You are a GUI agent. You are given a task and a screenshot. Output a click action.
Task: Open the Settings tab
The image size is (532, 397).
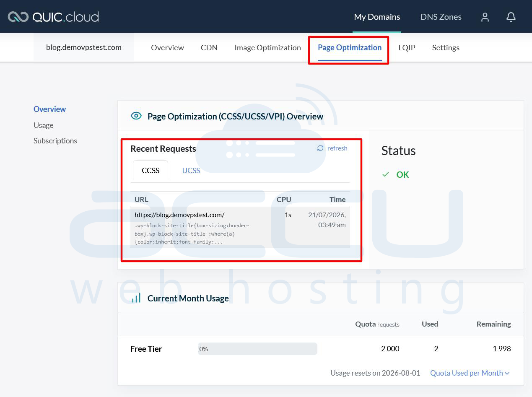point(446,47)
